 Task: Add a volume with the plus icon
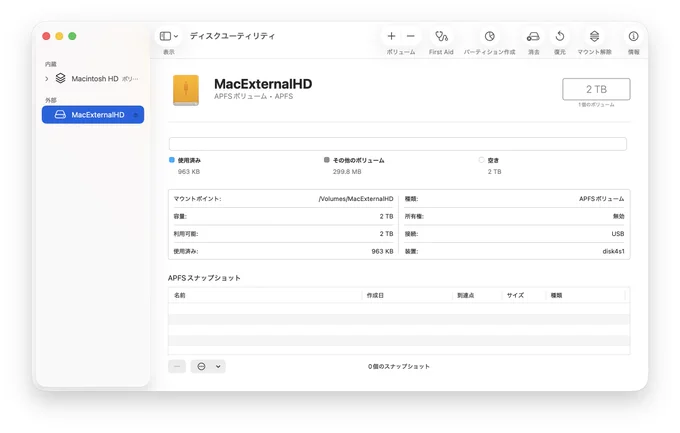(x=391, y=36)
